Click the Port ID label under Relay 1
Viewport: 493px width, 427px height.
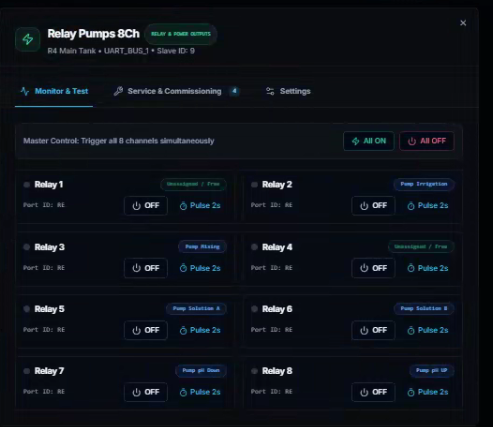pyautogui.click(x=44, y=205)
